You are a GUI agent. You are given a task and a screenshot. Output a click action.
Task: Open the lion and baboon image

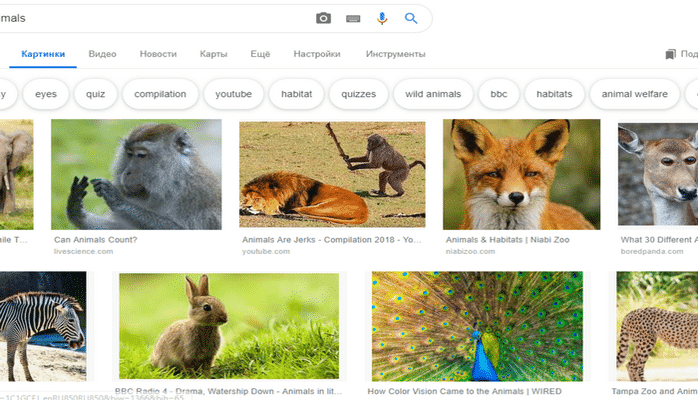332,174
